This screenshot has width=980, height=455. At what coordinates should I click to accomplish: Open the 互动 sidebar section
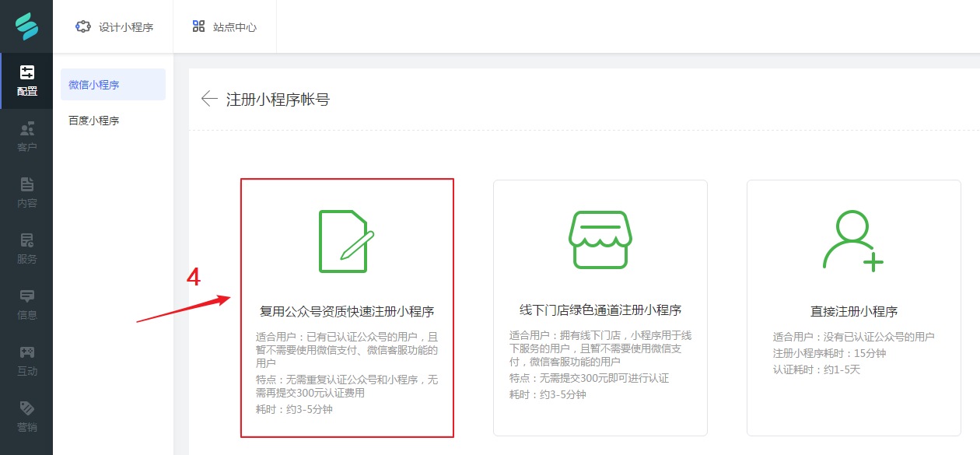(26, 360)
